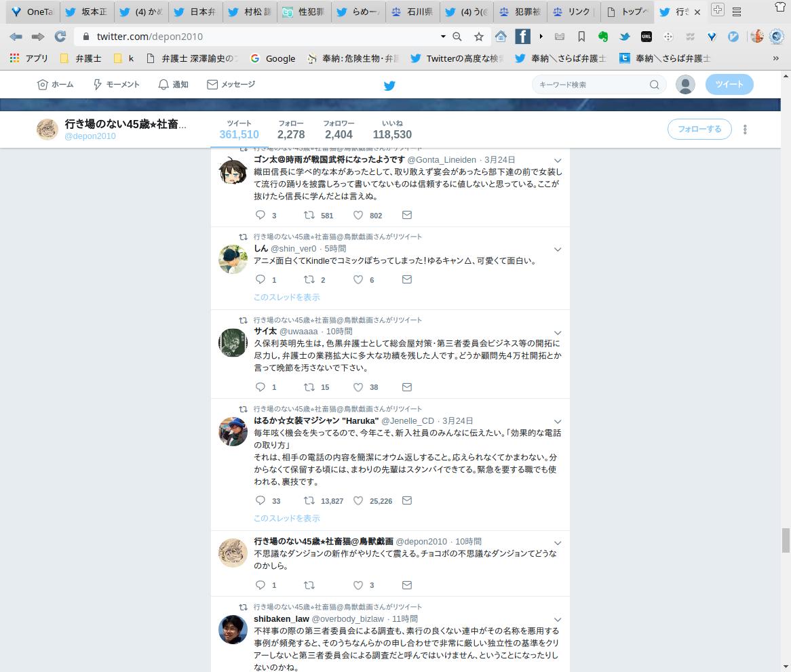
Task: Select the フォロー 2,278 profile tab
Action: coord(291,130)
